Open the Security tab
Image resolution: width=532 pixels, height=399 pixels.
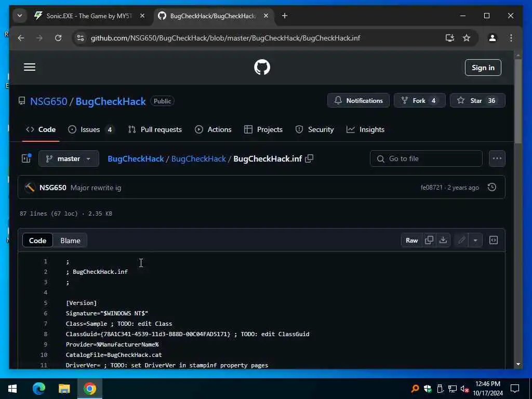coord(314,129)
